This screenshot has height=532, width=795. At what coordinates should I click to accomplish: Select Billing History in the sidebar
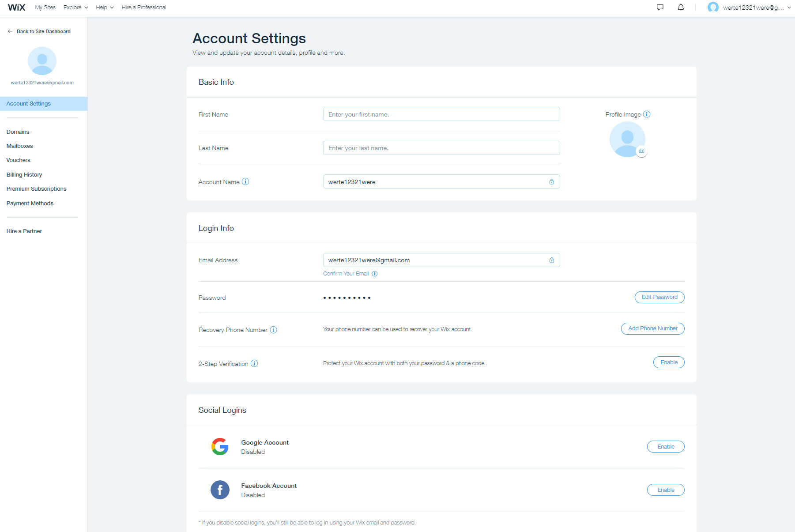(x=24, y=174)
